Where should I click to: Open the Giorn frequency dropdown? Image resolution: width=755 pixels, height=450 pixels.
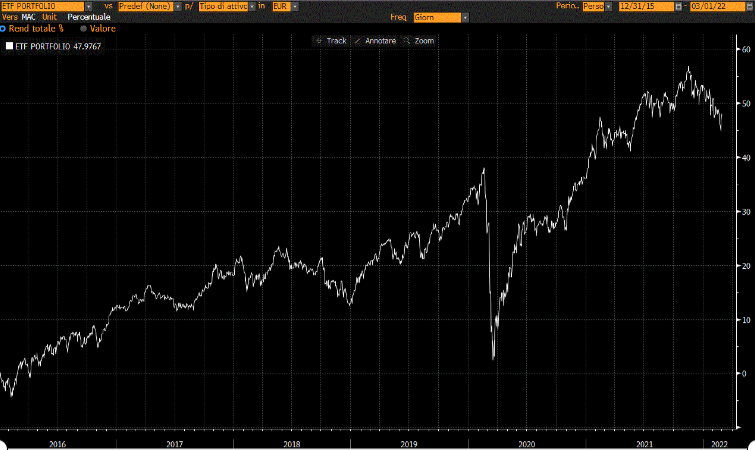(x=463, y=18)
